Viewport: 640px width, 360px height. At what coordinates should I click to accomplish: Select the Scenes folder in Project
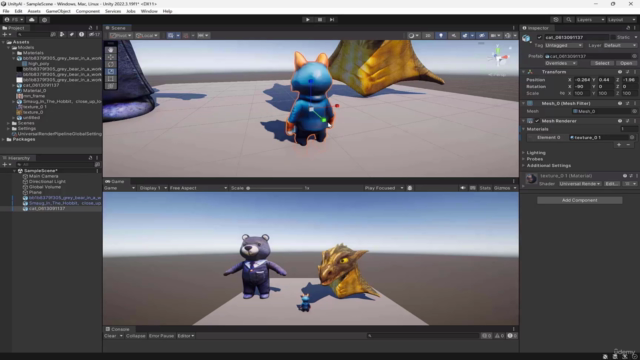pos(25,123)
